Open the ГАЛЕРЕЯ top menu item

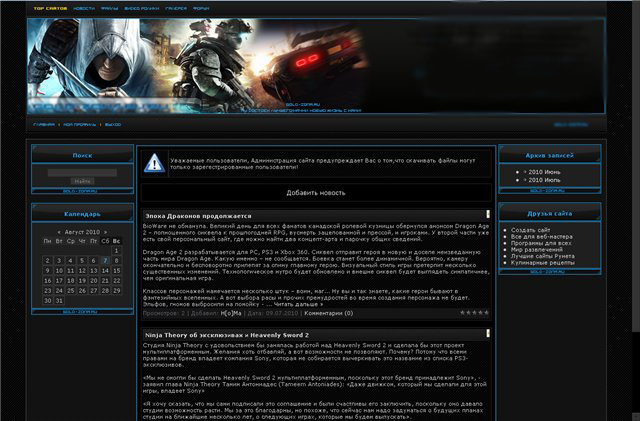(x=176, y=8)
